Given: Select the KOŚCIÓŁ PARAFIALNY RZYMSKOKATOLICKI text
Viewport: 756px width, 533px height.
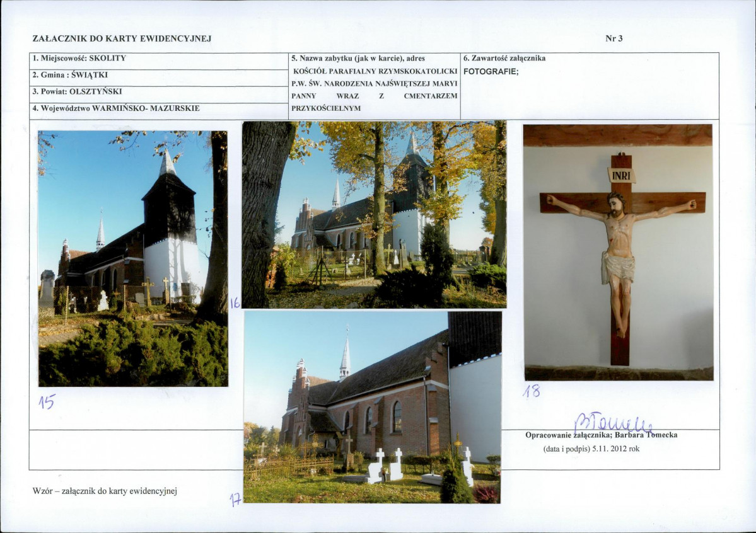Looking at the screenshot, I should tap(375, 71).
